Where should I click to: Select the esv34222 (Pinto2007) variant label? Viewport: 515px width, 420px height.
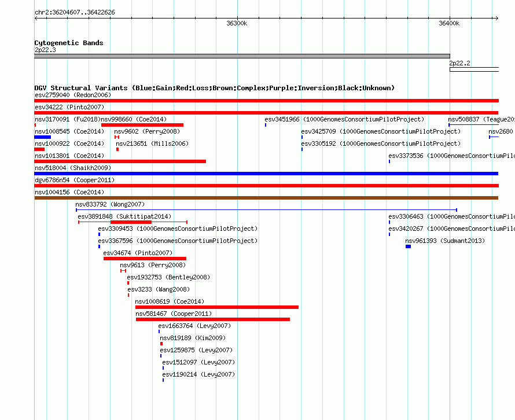click(69, 107)
